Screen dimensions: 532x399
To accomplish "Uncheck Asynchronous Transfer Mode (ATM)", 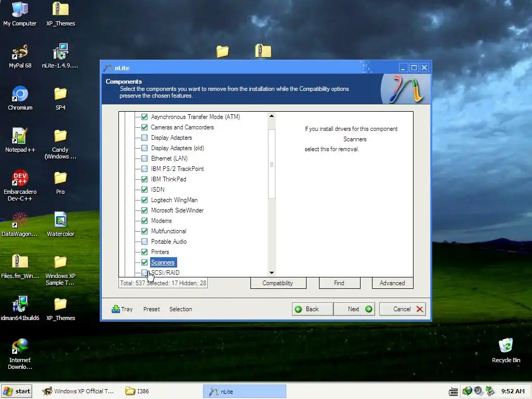I will pyautogui.click(x=144, y=117).
